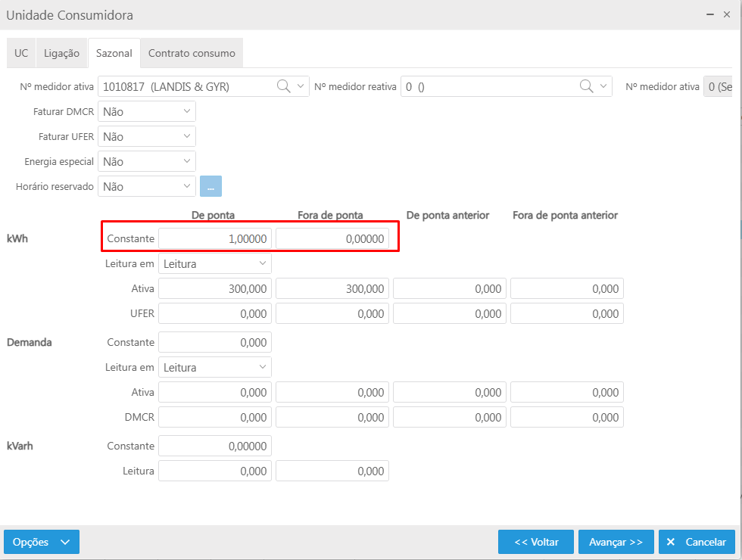Image resolution: width=742 pixels, height=560 pixels.
Task: Click the Avançar >> button
Action: pyautogui.click(x=616, y=542)
